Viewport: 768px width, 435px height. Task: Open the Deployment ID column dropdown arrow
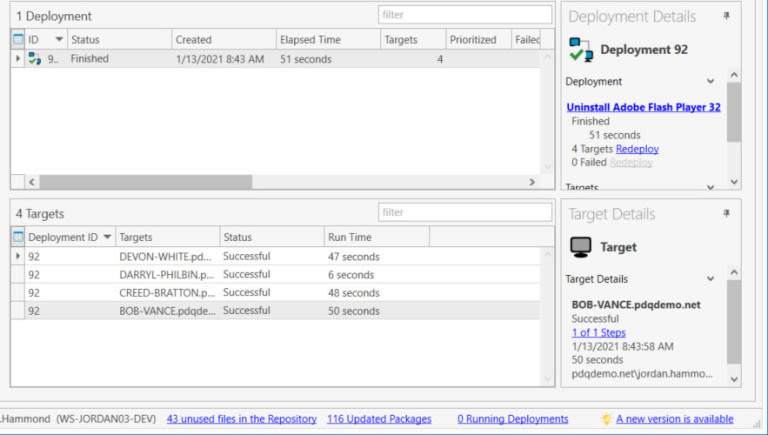pos(107,237)
